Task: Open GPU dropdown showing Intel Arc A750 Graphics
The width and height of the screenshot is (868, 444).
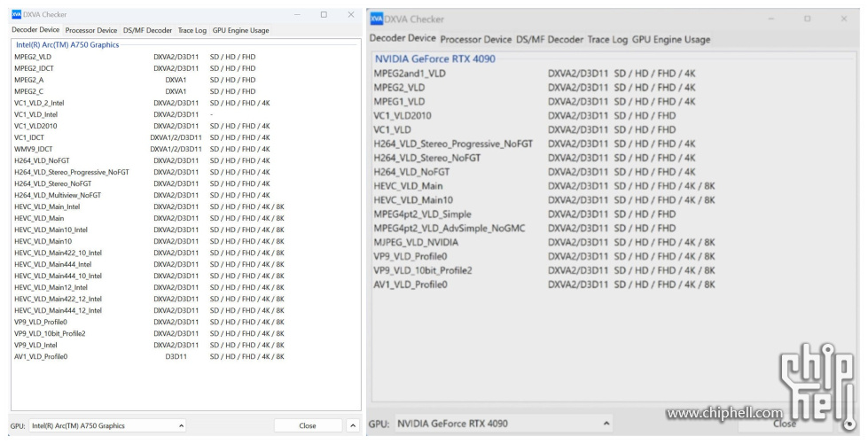Action: pos(107,425)
